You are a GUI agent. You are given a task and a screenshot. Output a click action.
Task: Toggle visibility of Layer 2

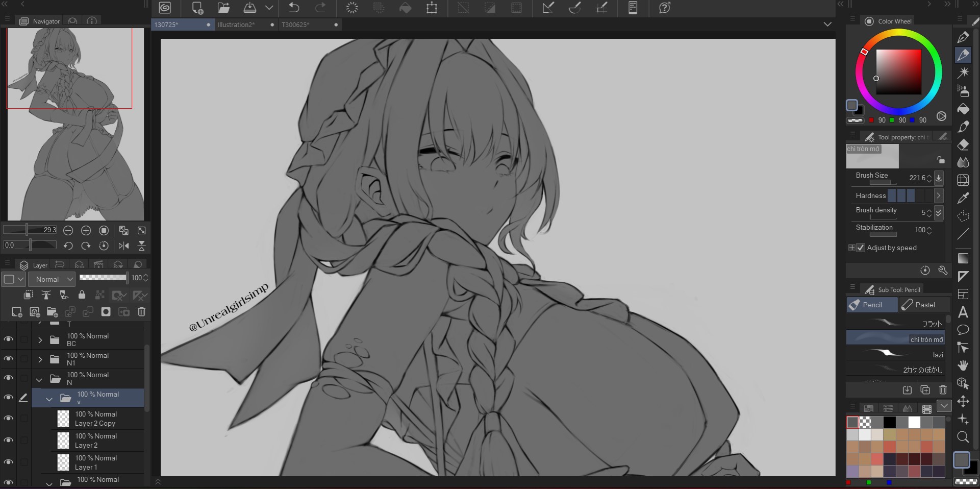(x=8, y=440)
